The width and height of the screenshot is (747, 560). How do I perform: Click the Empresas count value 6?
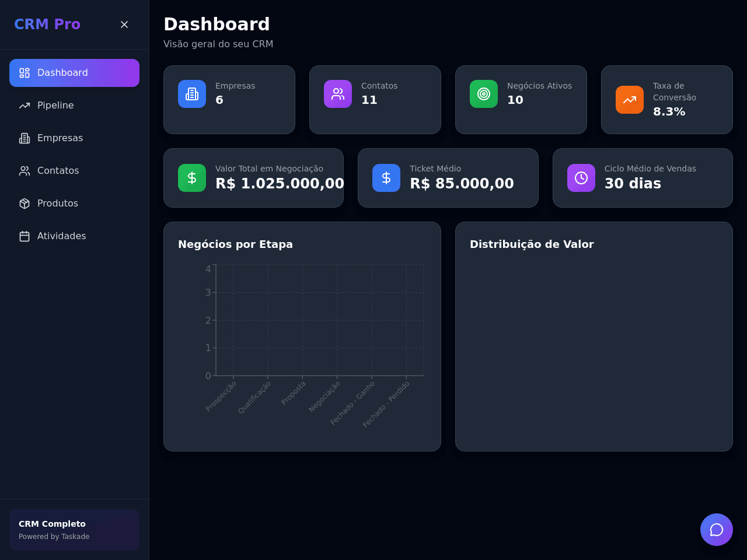pyautogui.click(x=219, y=100)
